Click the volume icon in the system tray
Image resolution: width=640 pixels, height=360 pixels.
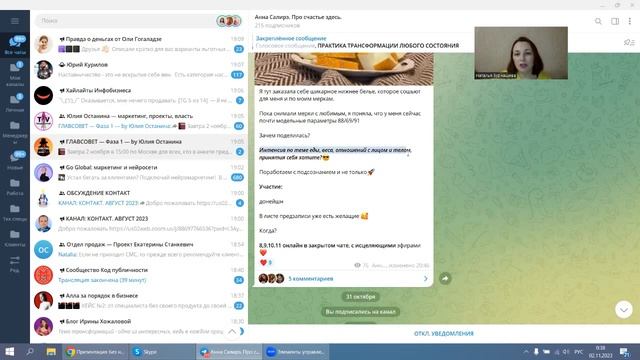(566, 351)
